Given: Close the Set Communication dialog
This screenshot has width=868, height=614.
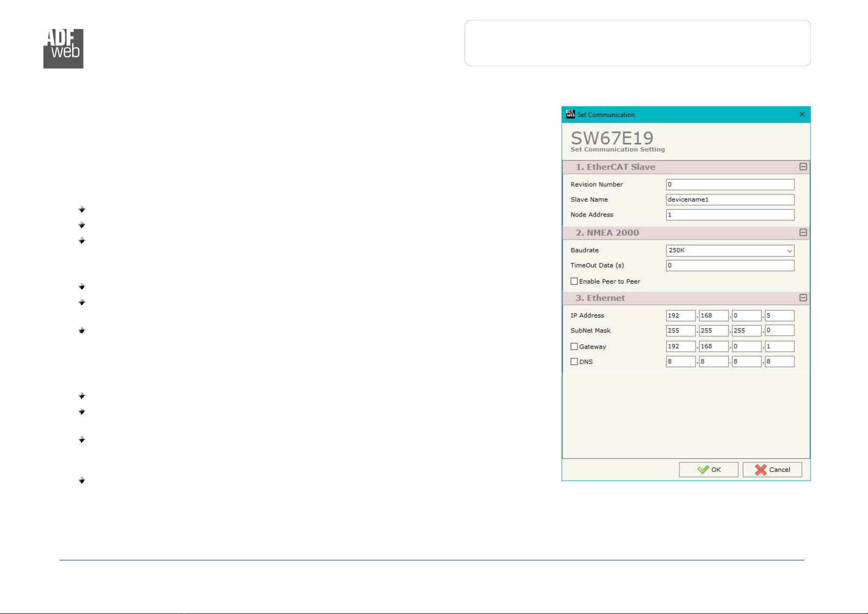Looking at the screenshot, I should point(802,114).
